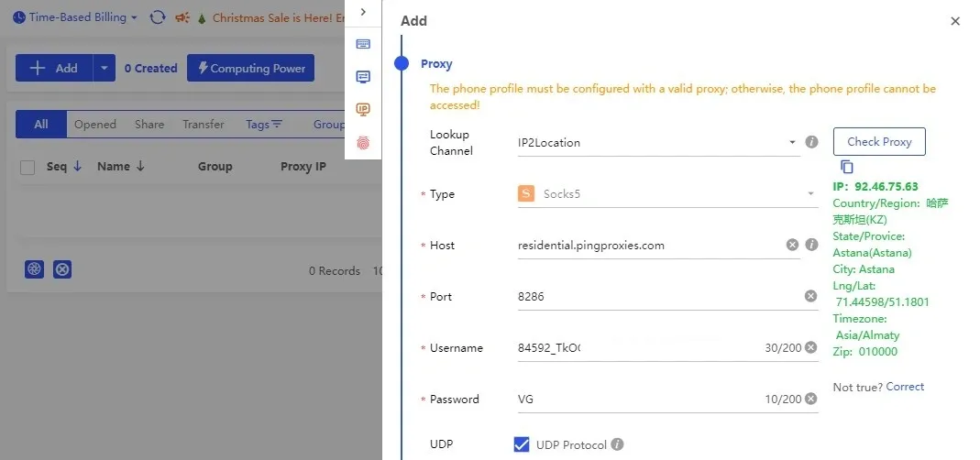Click the info icon next to UDP Protocol

pos(617,444)
